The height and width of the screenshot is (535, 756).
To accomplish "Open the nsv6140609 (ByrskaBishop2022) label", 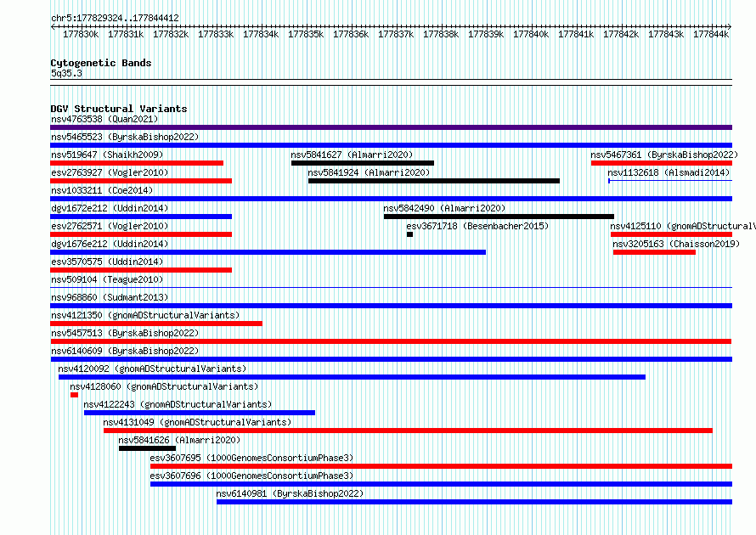I will coord(125,351).
